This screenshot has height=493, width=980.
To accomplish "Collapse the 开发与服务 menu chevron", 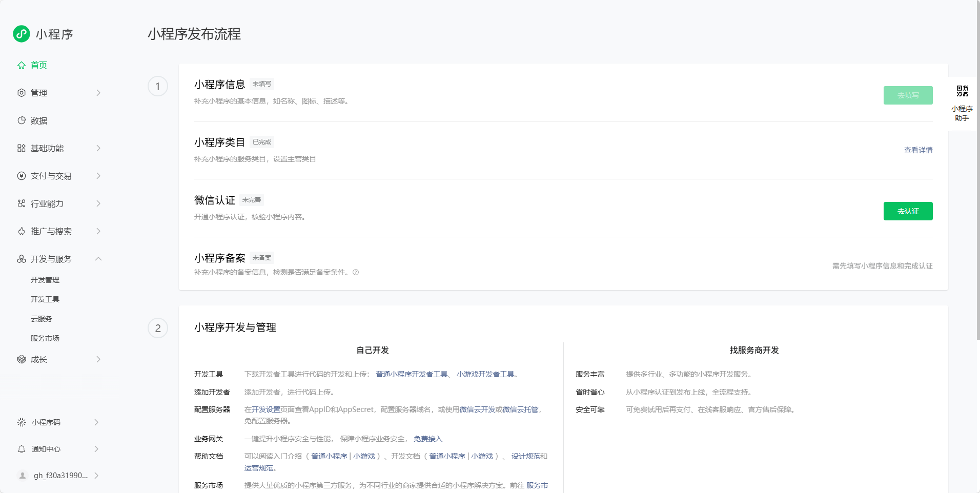I will (98, 259).
